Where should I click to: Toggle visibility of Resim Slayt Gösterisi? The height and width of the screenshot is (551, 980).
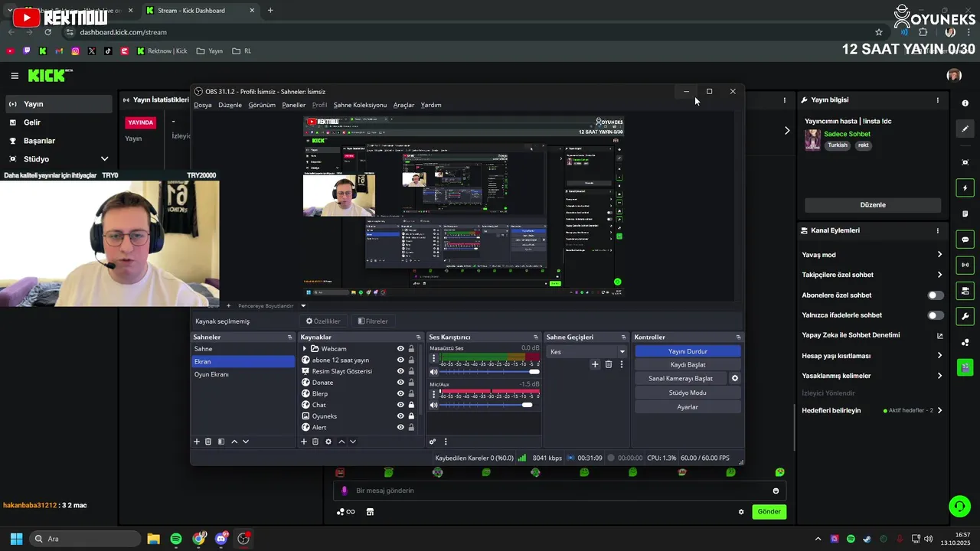[x=400, y=371]
